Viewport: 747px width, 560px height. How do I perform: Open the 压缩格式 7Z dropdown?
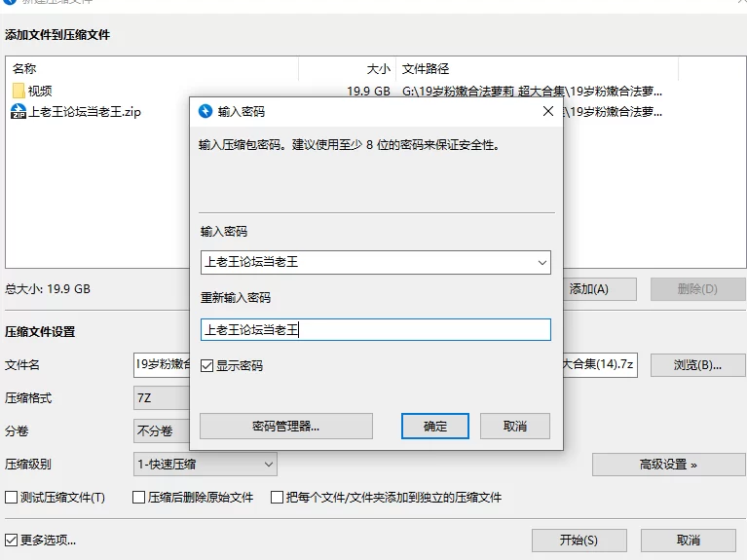click(x=162, y=398)
